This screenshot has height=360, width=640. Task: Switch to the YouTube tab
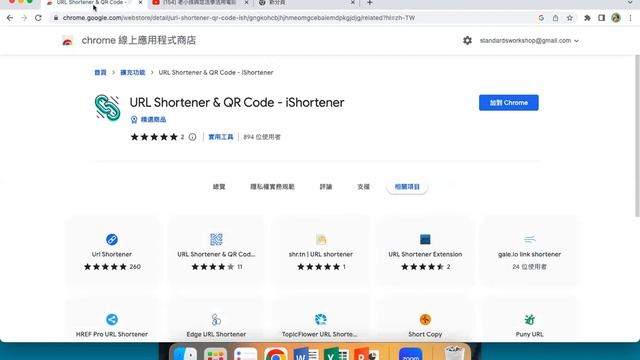[200, 3]
